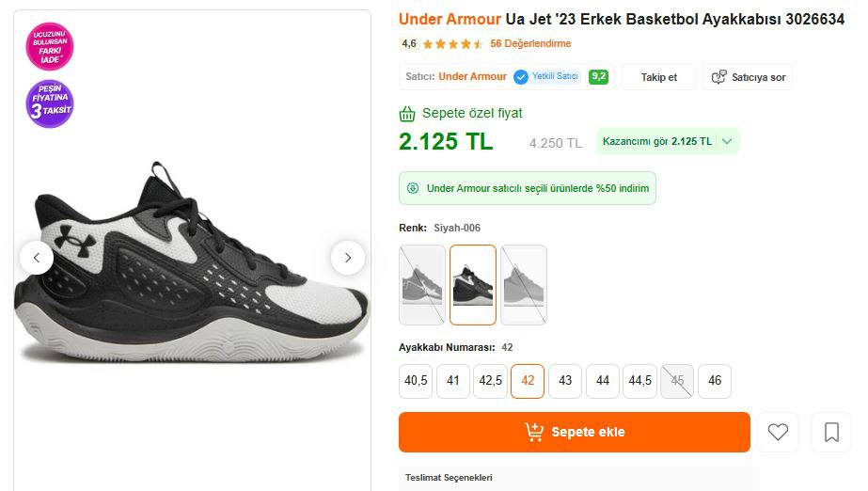Select shoe size 43
This screenshot has height=491, width=868.
click(x=565, y=381)
